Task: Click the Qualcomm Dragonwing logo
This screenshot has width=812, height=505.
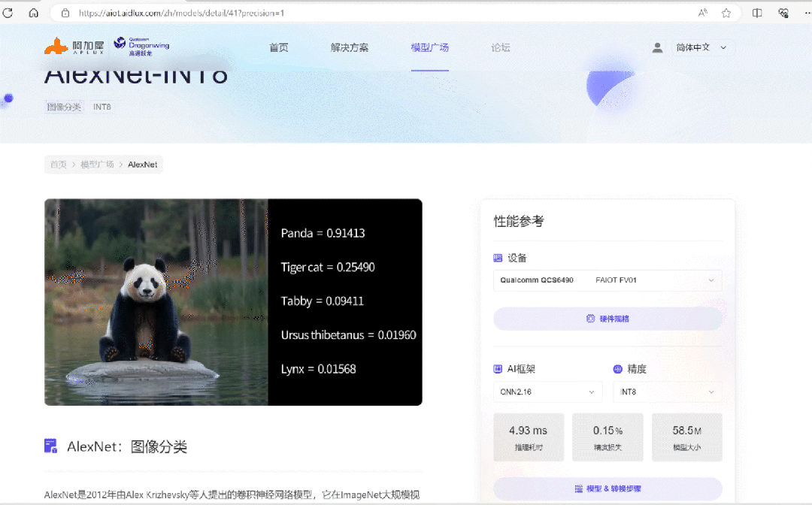Action: [142, 46]
